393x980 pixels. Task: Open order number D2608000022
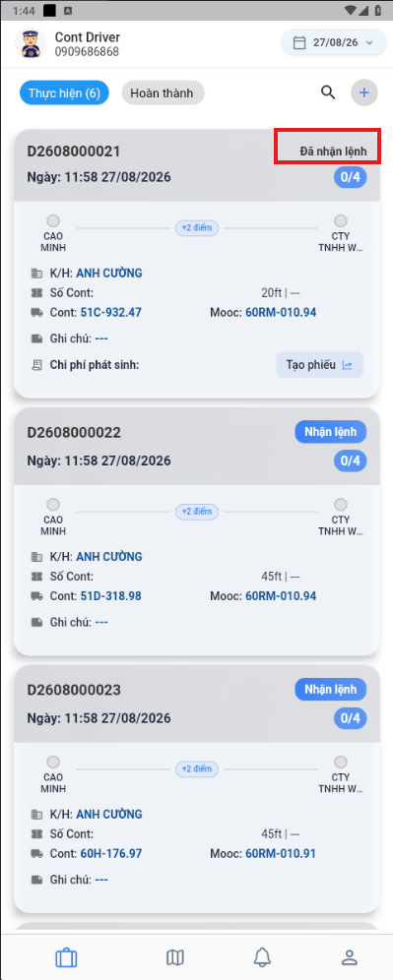pyautogui.click(x=74, y=433)
